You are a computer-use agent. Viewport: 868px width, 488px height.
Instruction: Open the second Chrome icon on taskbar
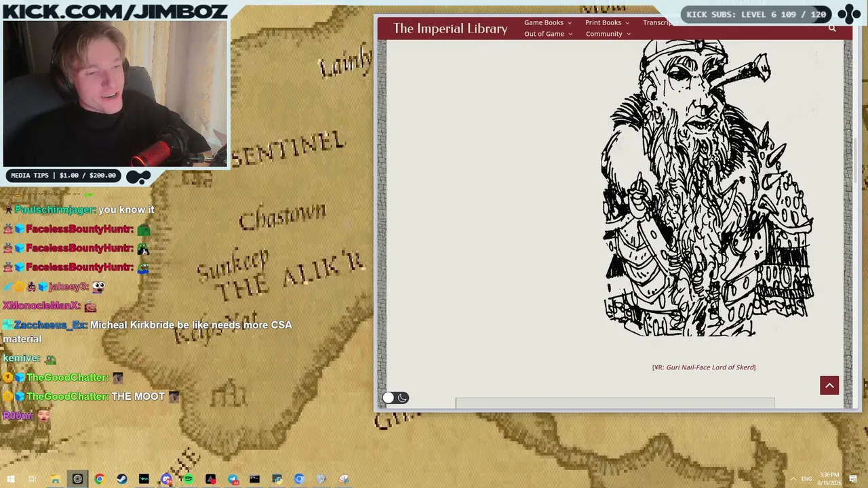coord(299,479)
